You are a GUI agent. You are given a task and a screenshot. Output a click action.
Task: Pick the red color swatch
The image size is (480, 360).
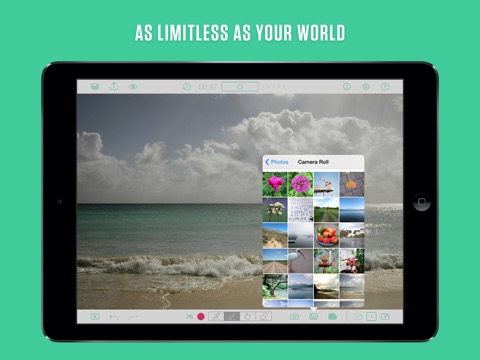tap(201, 317)
